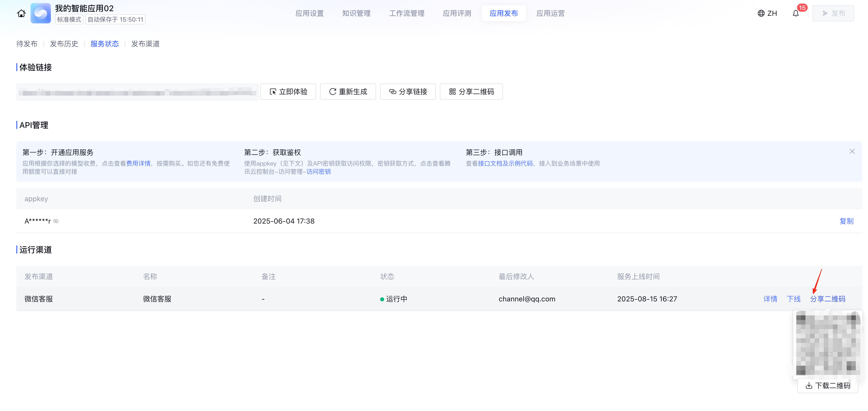Download the QR code via 下载二维码
Screen dimensions: 868x411
828,385
